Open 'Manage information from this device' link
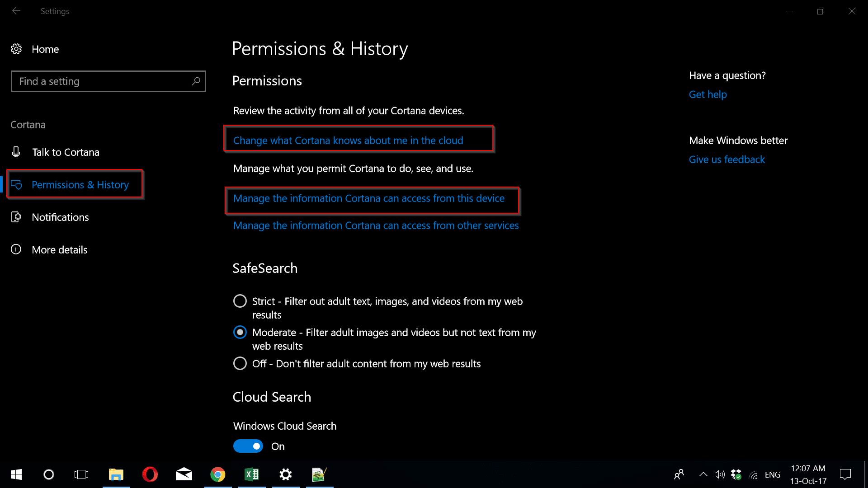The width and height of the screenshot is (868, 488). click(x=369, y=198)
